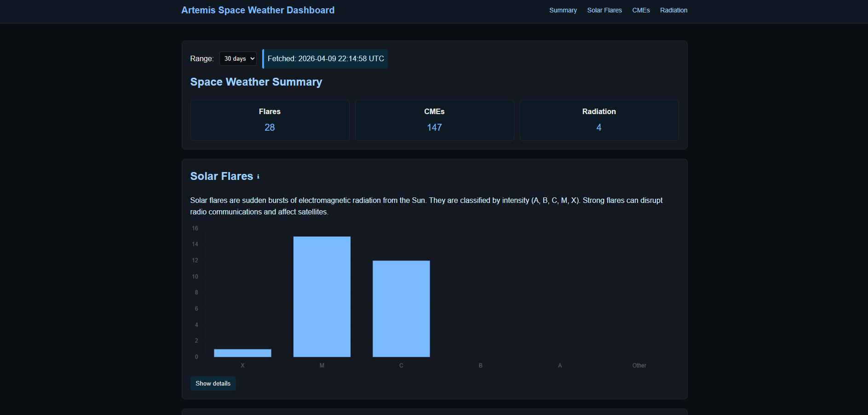Image resolution: width=868 pixels, height=415 pixels.
Task: Click the CMEs card with count 147
Action: pyautogui.click(x=434, y=120)
